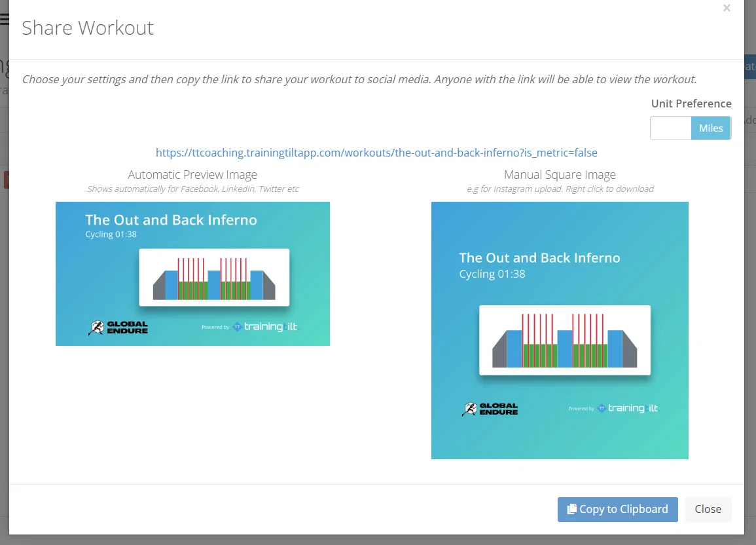756x545 pixels.
Task: Click the clipboard icon on Copy button
Action: pyautogui.click(x=572, y=509)
